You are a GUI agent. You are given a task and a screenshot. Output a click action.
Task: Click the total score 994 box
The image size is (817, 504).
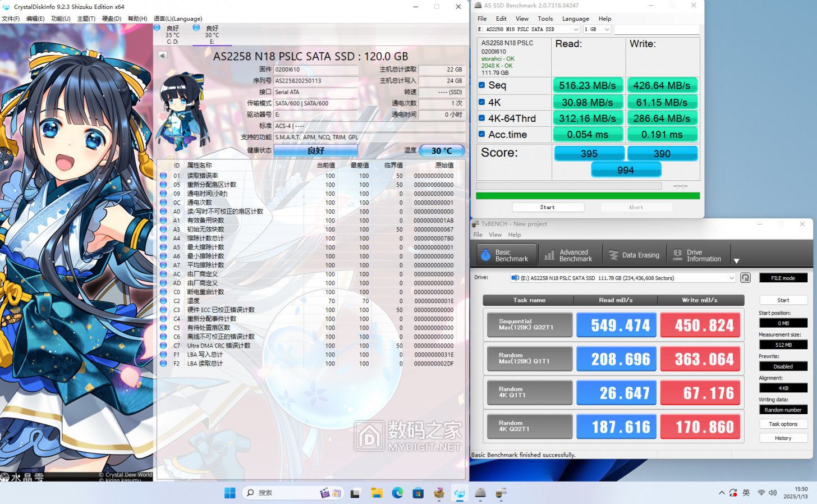click(x=626, y=170)
